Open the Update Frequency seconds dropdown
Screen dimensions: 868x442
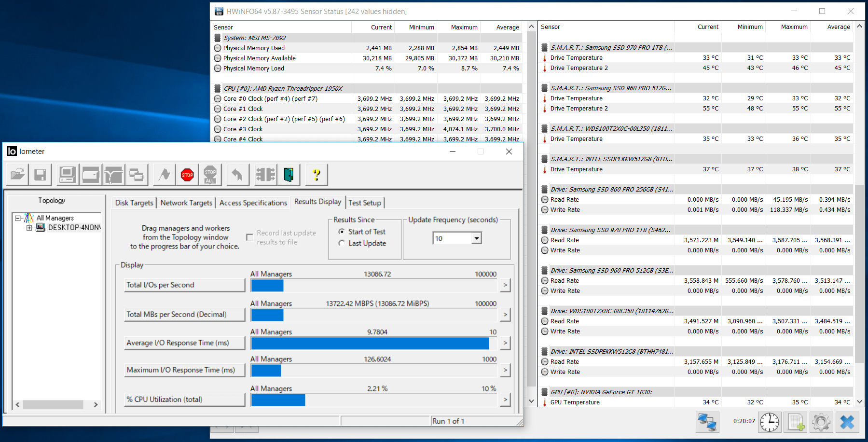click(477, 238)
